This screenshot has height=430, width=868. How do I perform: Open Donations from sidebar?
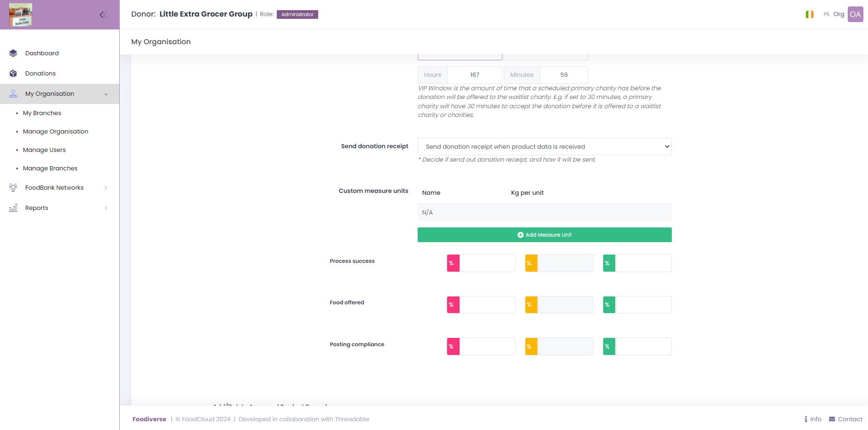click(x=41, y=74)
